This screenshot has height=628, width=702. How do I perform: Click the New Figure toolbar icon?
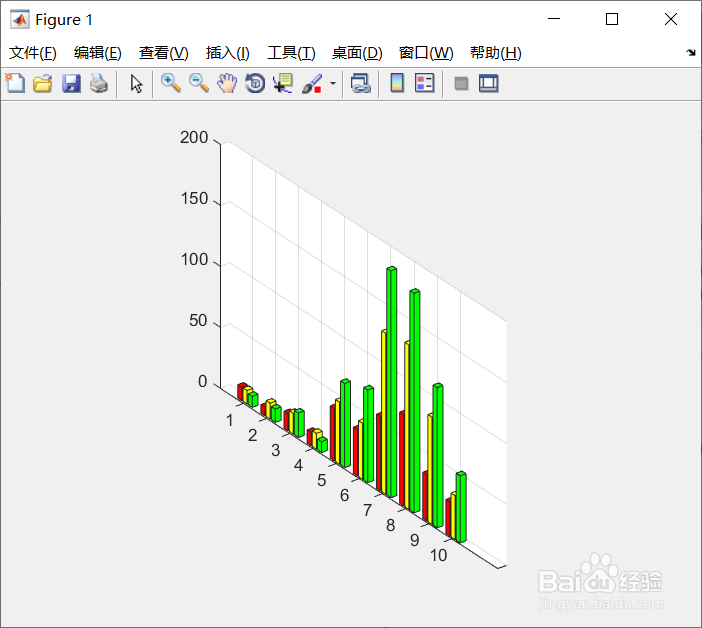pyautogui.click(x=15, y=83)
